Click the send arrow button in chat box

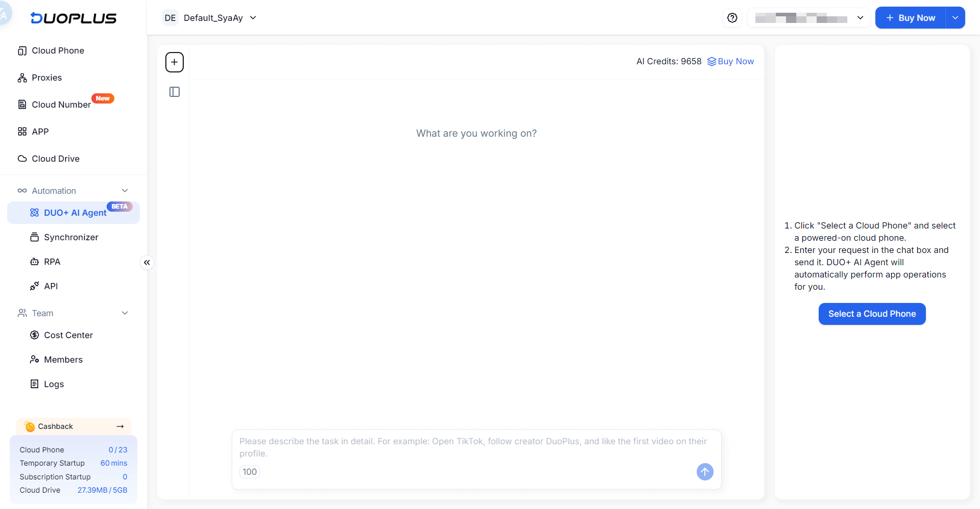click(x=705, y=472)
